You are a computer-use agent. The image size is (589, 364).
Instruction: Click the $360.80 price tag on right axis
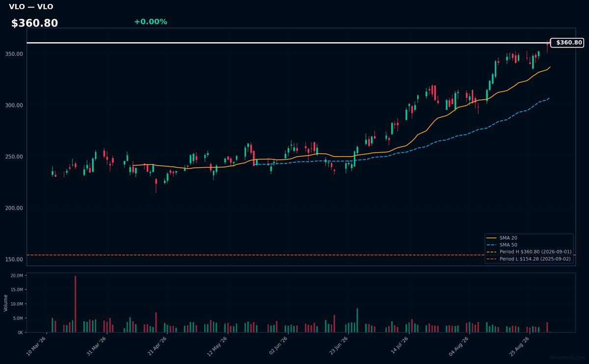pos(567,43)
